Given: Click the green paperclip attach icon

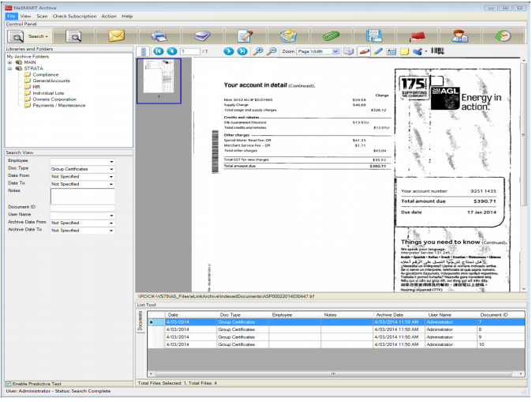Looking at the screenshot, I should (x=330, y=36).
